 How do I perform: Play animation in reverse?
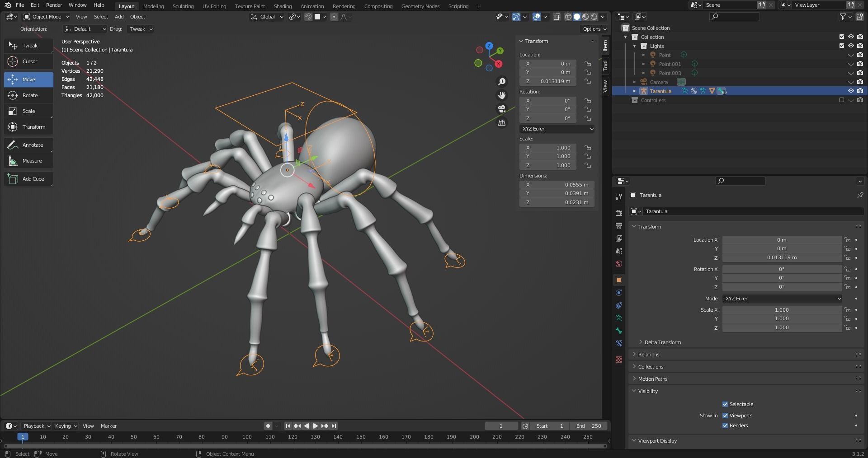point(307,426)
